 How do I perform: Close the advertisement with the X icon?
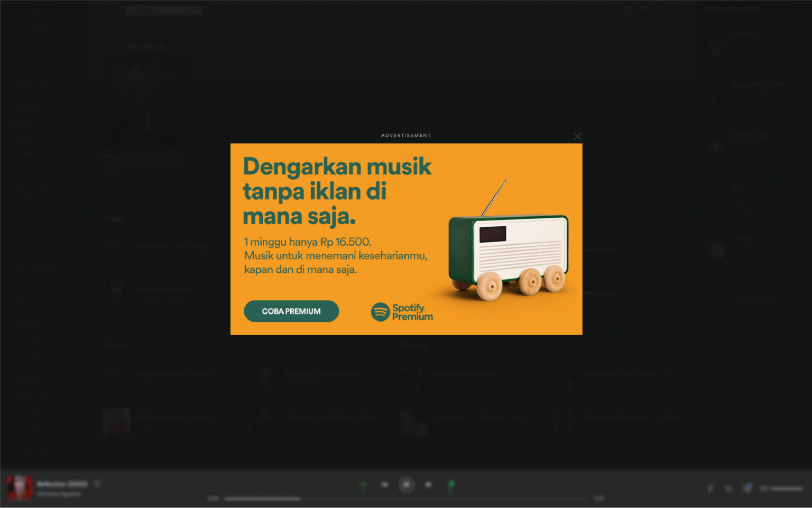pos(577,136)
